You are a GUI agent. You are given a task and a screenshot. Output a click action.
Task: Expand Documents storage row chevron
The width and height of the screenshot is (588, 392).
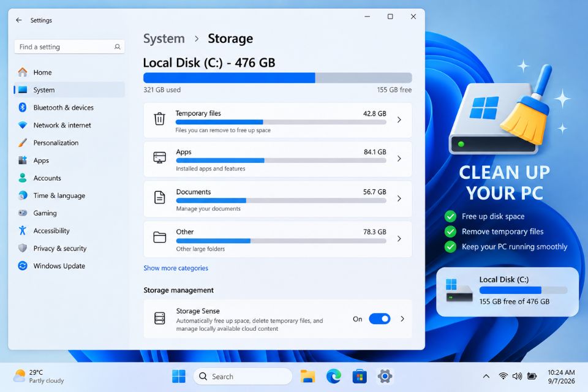pos(399,198)
